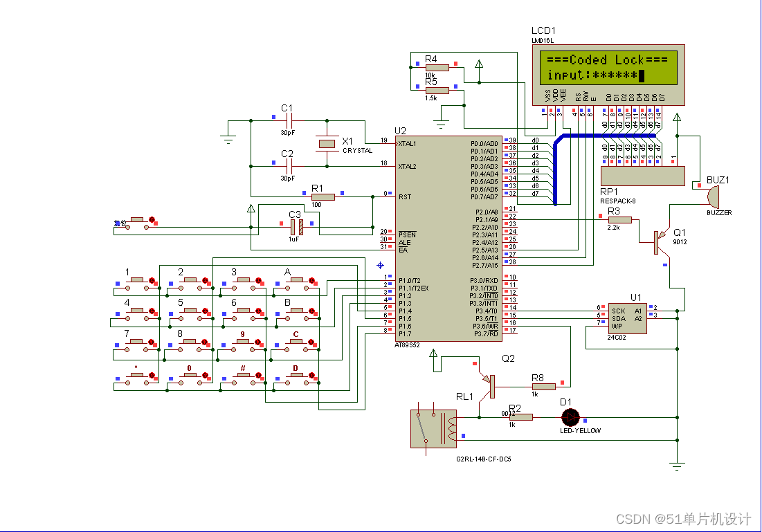
Task: Click the G2RL-14B-CF-DC5 relay RL1
Action: [433, 429]
